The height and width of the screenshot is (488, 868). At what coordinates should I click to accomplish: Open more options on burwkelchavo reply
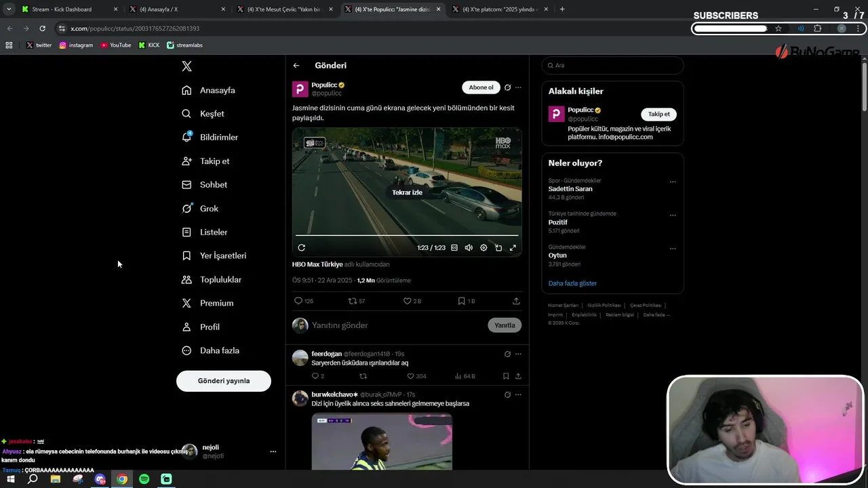pos(518,394)
